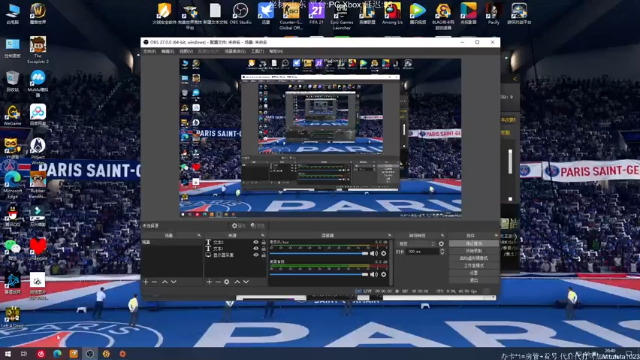This screenshot has height=360, width=640.
Task: Lock the first text source
Action: [x=263, y=242]
